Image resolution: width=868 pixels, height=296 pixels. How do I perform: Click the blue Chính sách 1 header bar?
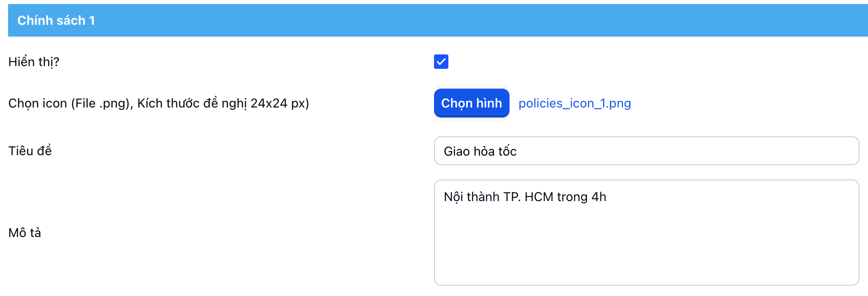pos(450,20)
